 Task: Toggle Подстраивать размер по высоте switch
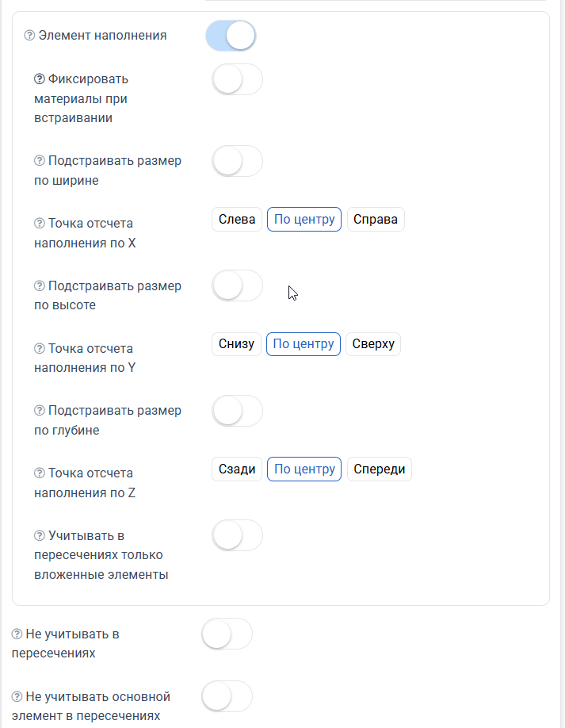(x=237, y=285)
